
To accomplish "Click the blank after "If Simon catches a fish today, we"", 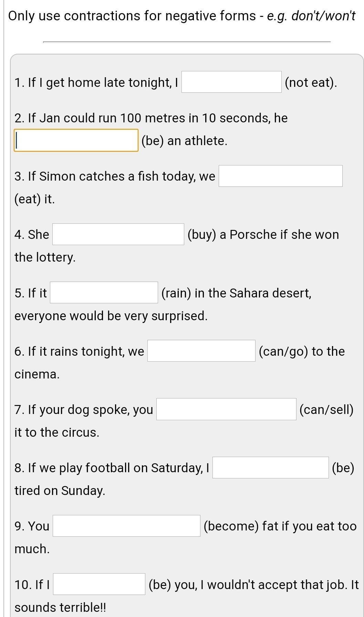I will coord(280,176).
